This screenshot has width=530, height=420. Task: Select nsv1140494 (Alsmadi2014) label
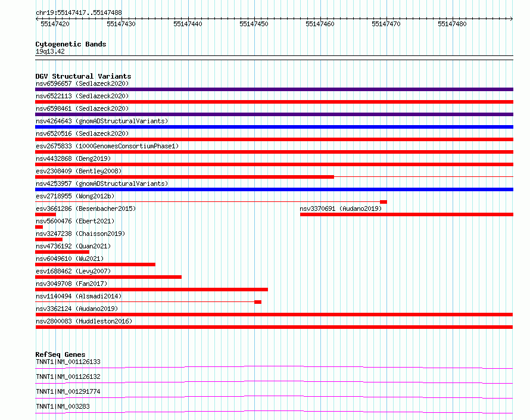point(79,296)
